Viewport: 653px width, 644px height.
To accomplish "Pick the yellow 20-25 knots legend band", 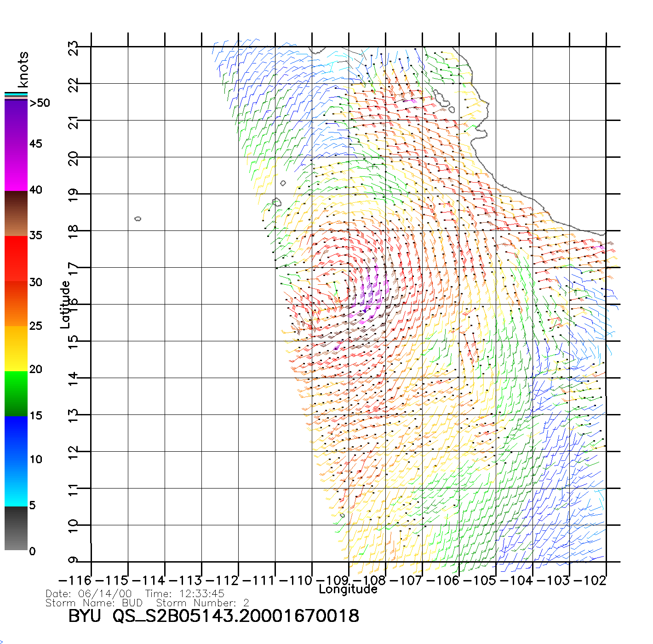I will click(x=16, y=348).
